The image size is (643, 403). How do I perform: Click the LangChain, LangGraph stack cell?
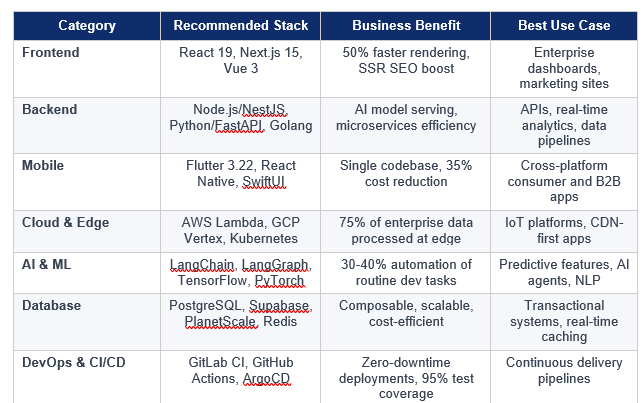pos(240,272)
